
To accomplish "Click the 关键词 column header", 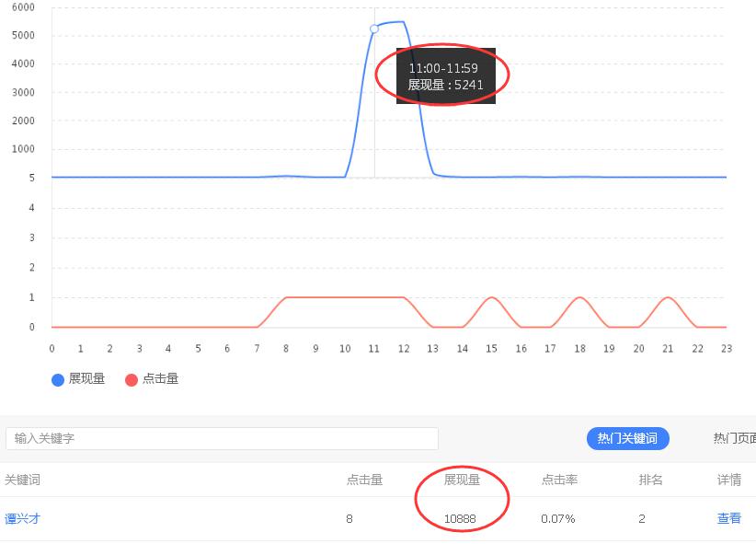I will tap(22, 480).
